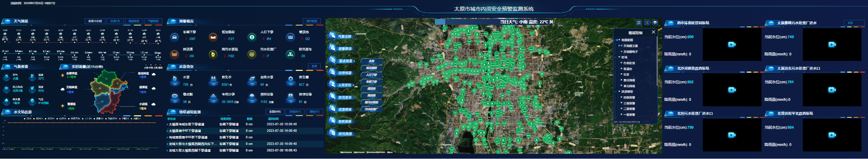Image resolution: width=868 pixels, height=159 pixels.
Task: Expand the 重点场景 submenu arrow
Action: [354, 61]
